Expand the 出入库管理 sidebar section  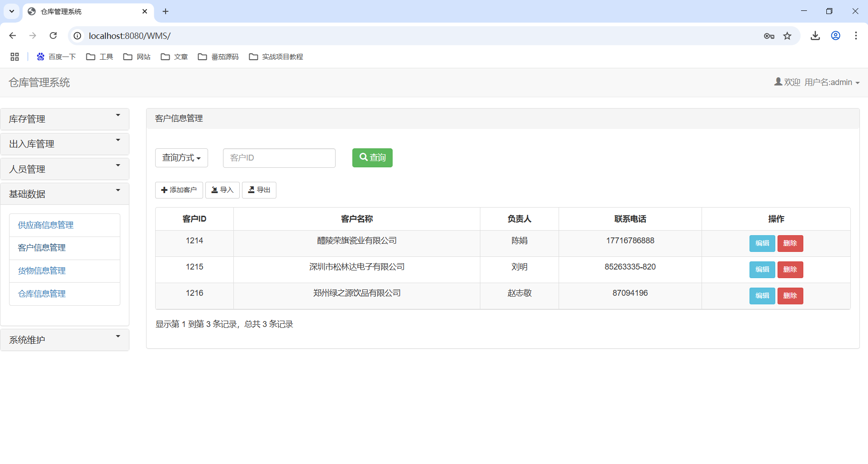(65, 144)
